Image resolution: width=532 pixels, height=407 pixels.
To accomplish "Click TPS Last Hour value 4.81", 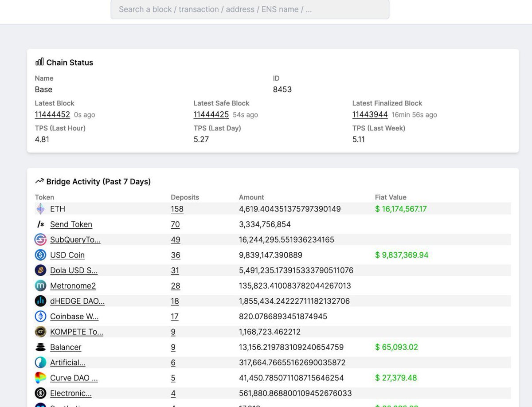I will [42, 139].
